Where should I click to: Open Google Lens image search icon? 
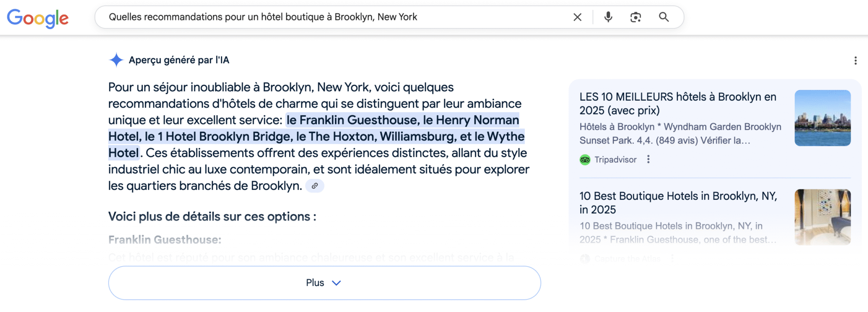coord(635,17)
